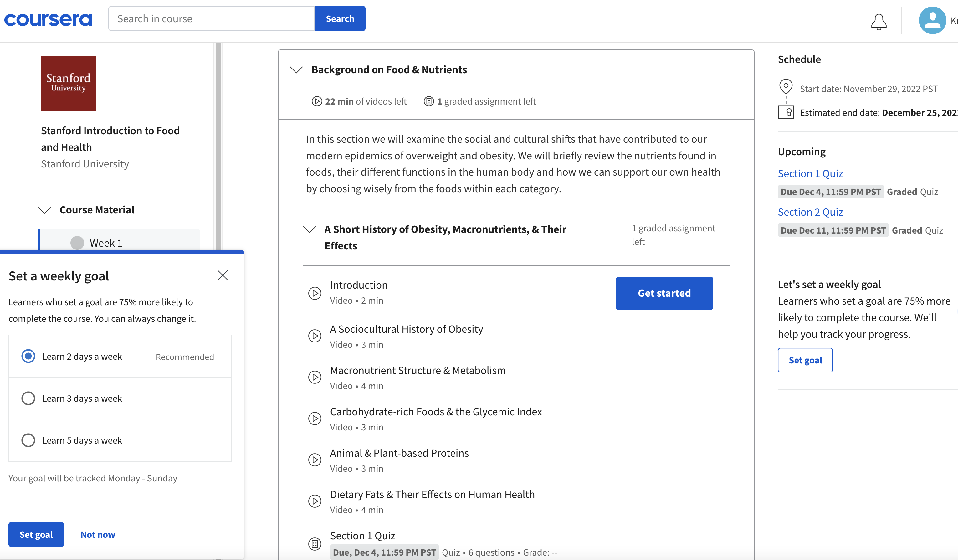Click the quiz icon beside Section 1 Quiz
The width and height of the screenshot is (958, 560).
coord(315,544)
